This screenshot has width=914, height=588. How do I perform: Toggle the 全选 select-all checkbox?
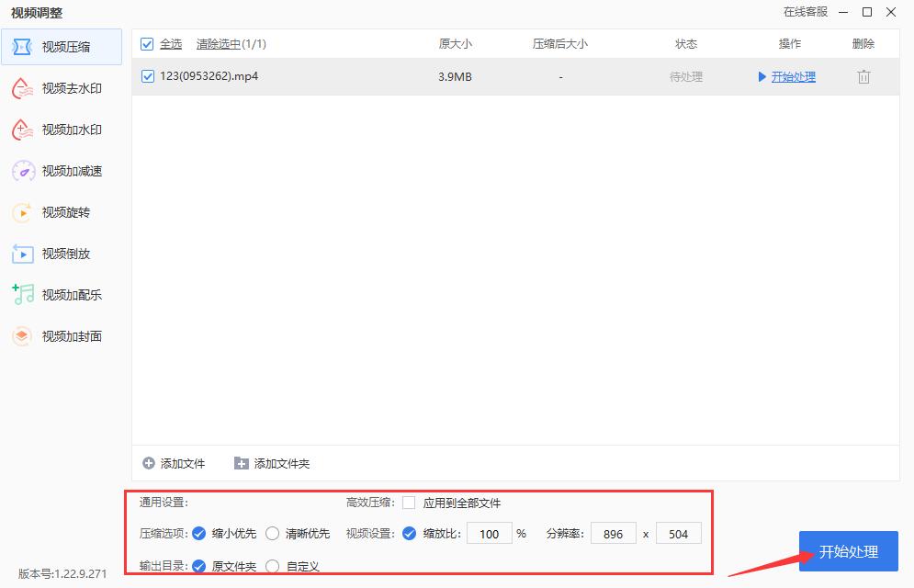(148, 43)
